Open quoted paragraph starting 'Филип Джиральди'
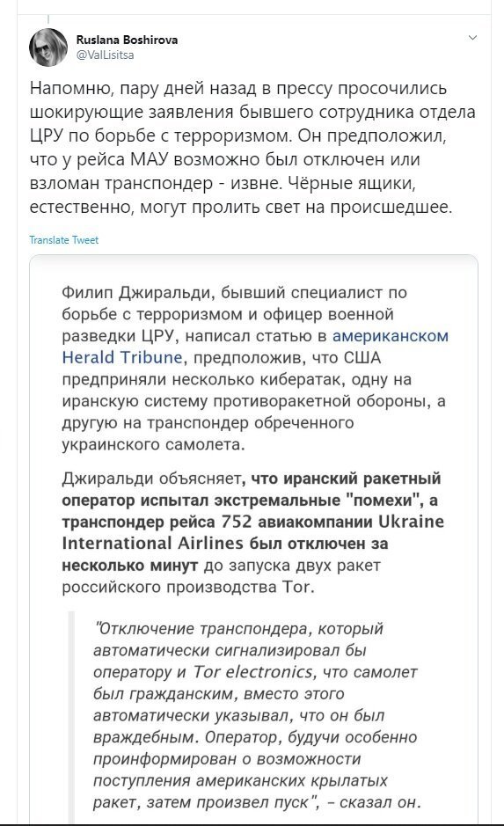Screen dimensions: 504x826 [x=255, y=369]
